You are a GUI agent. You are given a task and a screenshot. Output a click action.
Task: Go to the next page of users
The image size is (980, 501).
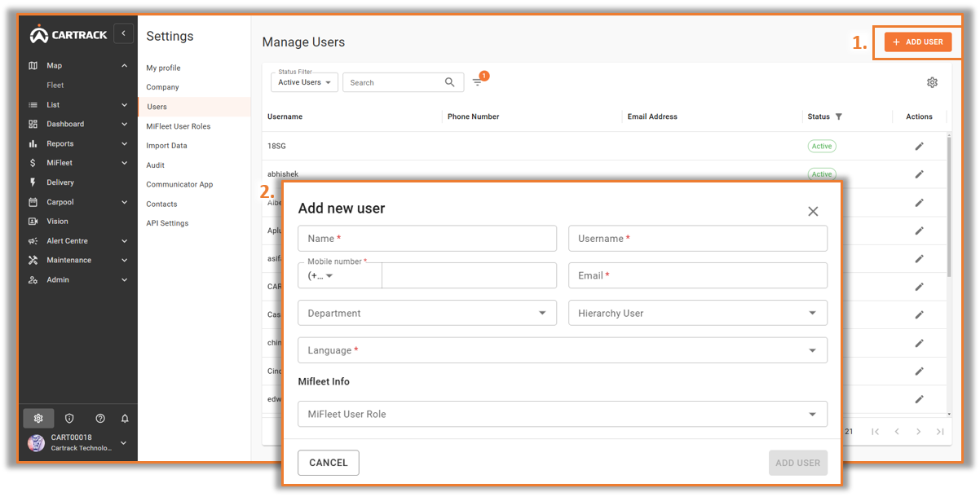[918, 432]
